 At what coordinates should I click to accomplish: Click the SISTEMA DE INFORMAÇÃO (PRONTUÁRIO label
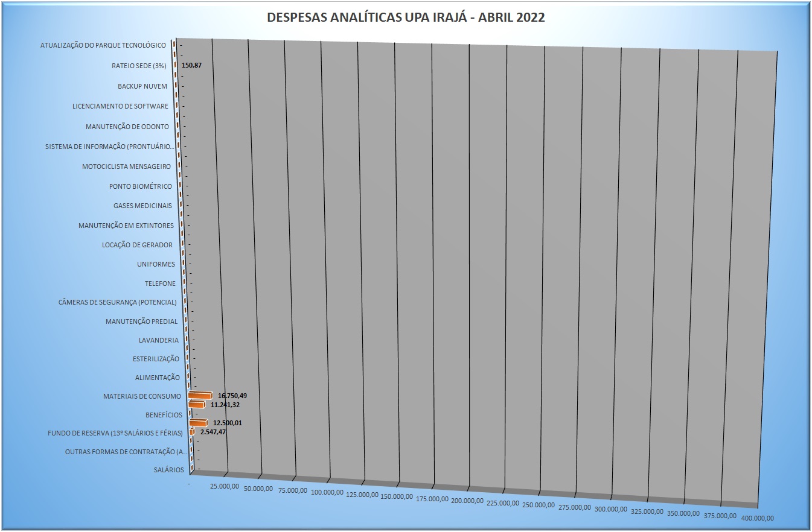[110, 147]
